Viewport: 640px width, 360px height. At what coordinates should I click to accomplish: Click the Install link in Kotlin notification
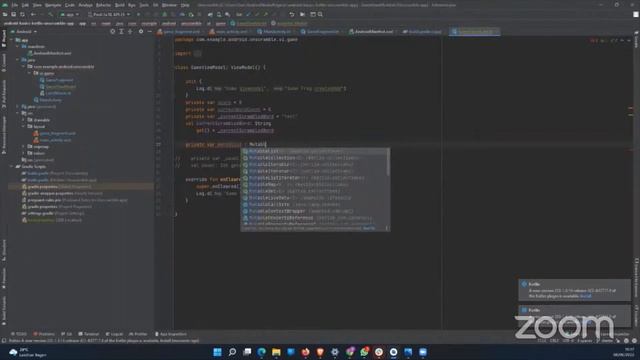point(586,296)
